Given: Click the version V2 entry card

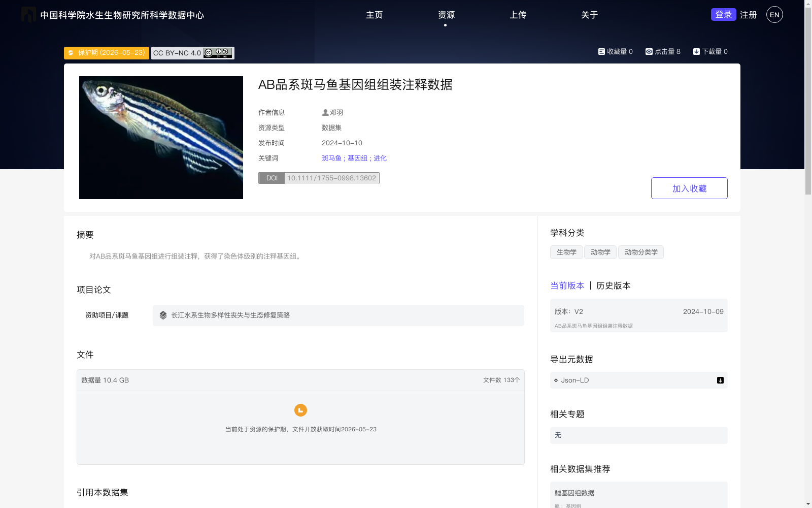Looking at the screenshot, I should click(639, 315).
